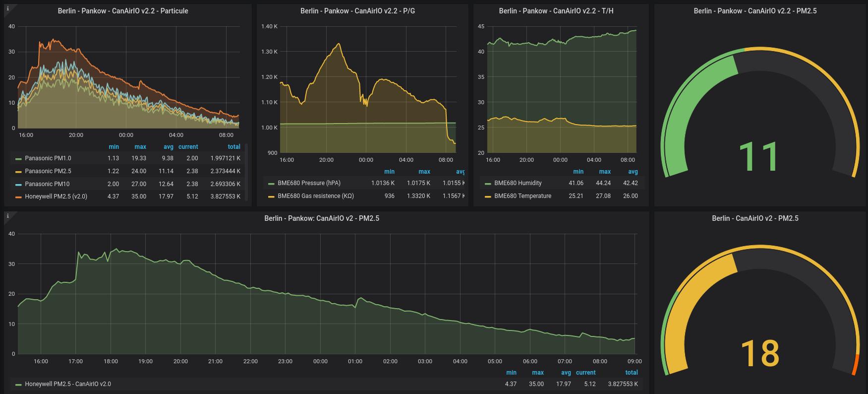Toggle the BME680 Pressure (hPA) series visibility
Screen dimensions: 868x394
pyautogui.click(x=309, y=183)
